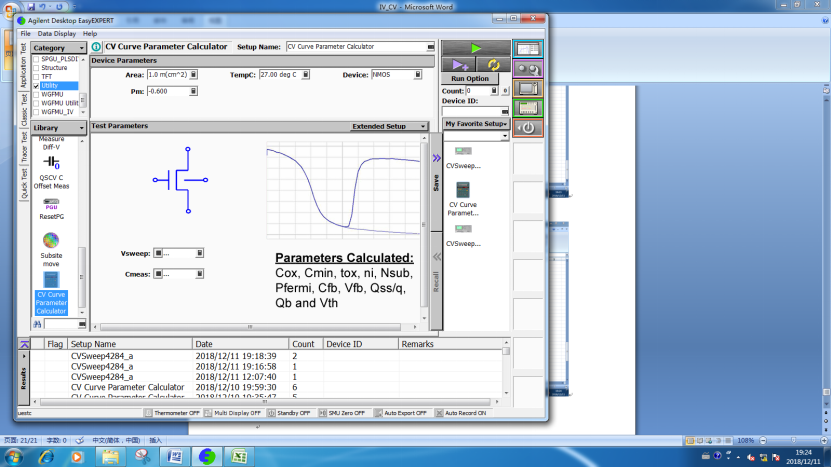The height and width of the screenshot is (468, 831).
Task: Toggle Auto Record ON status button
Action: (461, 413)
